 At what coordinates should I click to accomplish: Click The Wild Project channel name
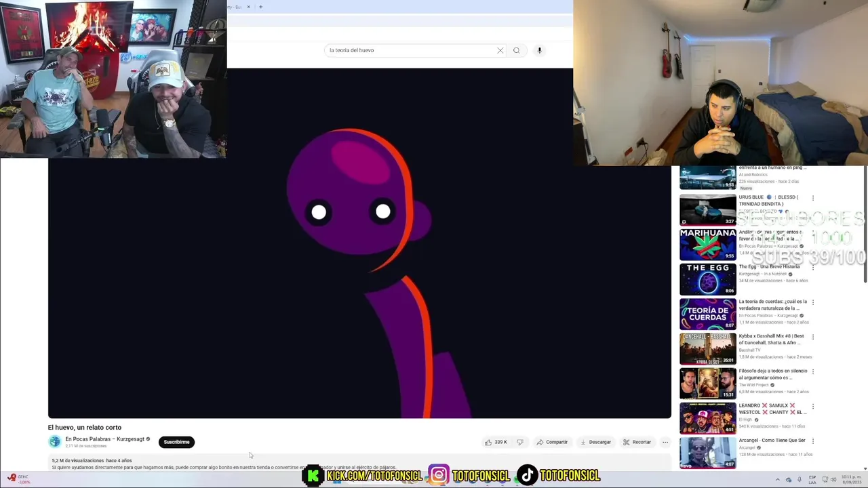click(x=754, y=385)
